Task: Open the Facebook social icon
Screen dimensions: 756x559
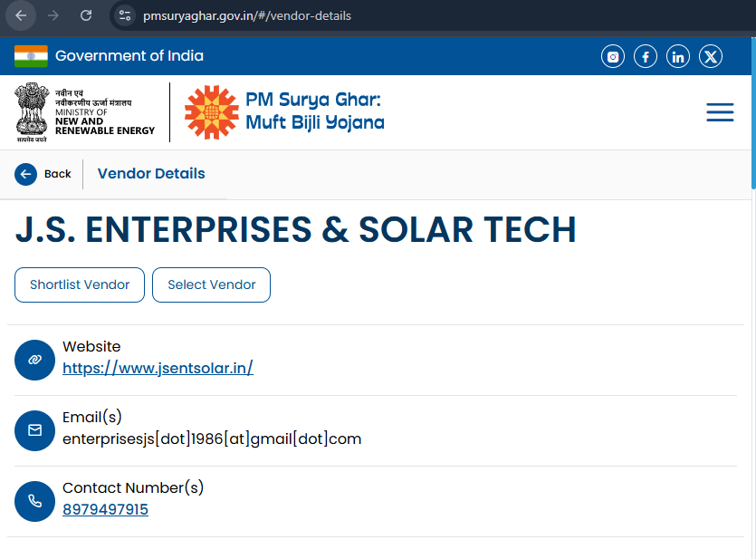Action: pos(646,56)
